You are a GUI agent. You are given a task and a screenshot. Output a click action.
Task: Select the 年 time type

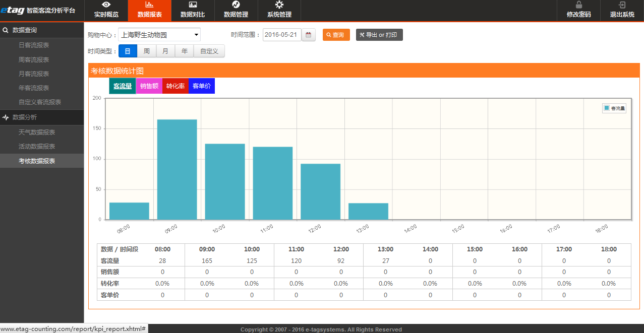[x=185, y=51]
